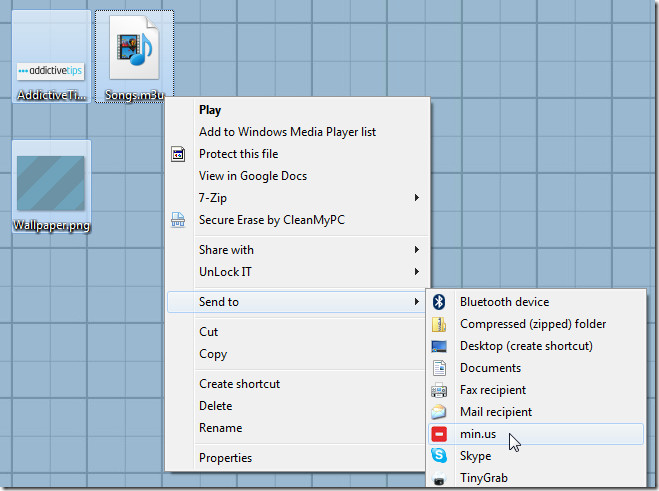Click Secure Erase by CleanMyPC text
659x491 pixels.
(x=272, y=220)
